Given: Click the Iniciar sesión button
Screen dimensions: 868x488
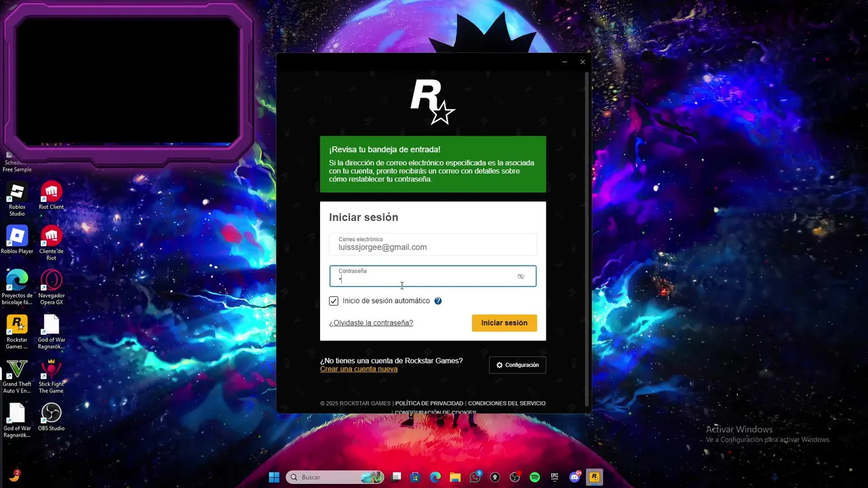Looking at the screenshot, I should [505, 323].
